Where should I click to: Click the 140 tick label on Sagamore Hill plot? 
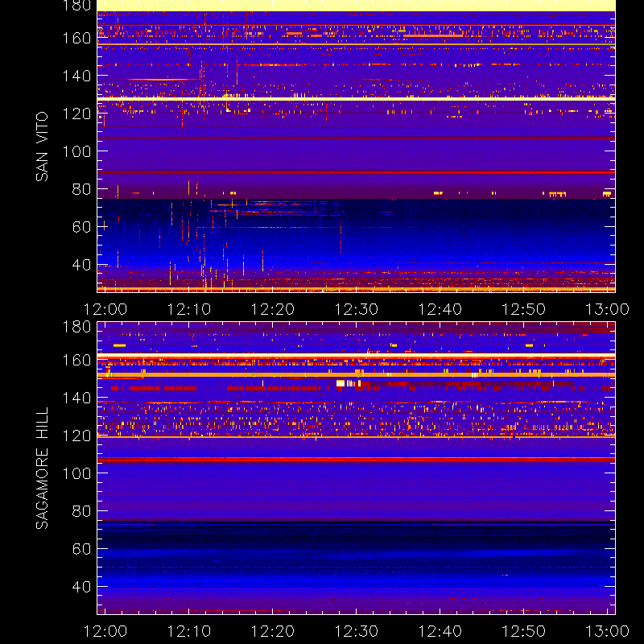point(76,398)
